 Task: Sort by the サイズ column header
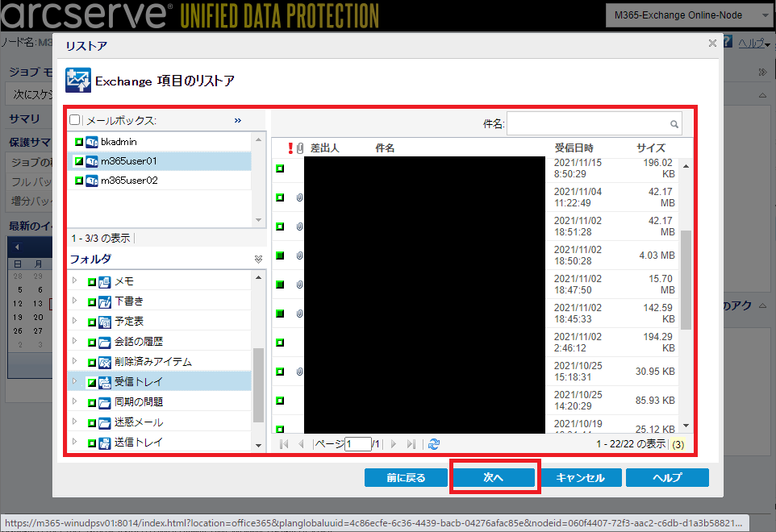point(651,148)
